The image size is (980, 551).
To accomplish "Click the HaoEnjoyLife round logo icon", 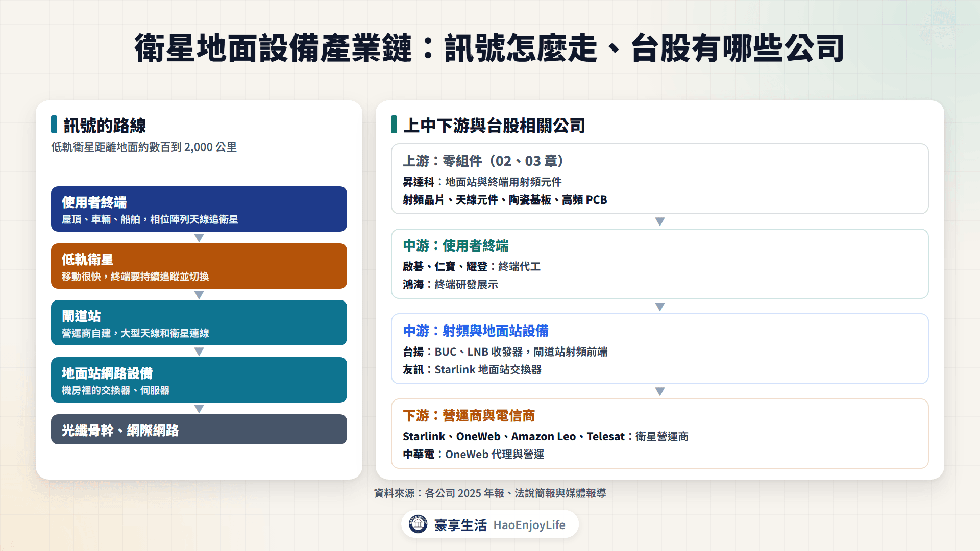I will 418,524.
